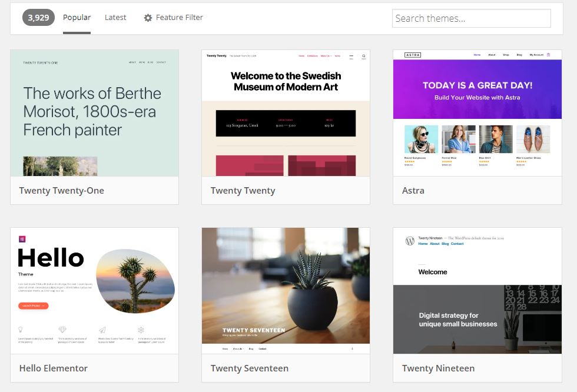Image resolution: width=577 pixels, height=392 pixels.
Task: Select the Twenty Nineteen theme name
Action: click(438, 368)
